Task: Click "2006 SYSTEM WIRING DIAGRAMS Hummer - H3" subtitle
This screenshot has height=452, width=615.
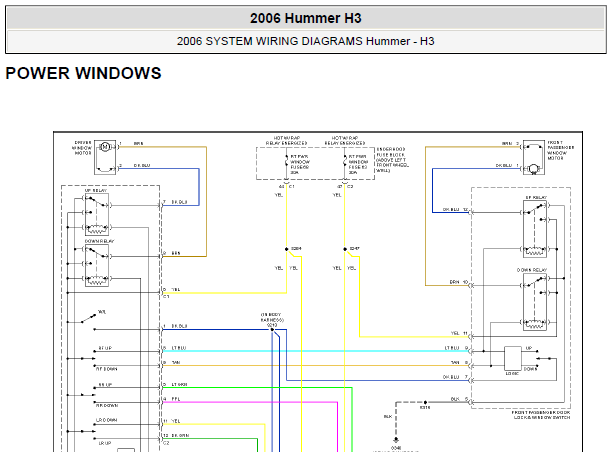Action: (306, 41)
